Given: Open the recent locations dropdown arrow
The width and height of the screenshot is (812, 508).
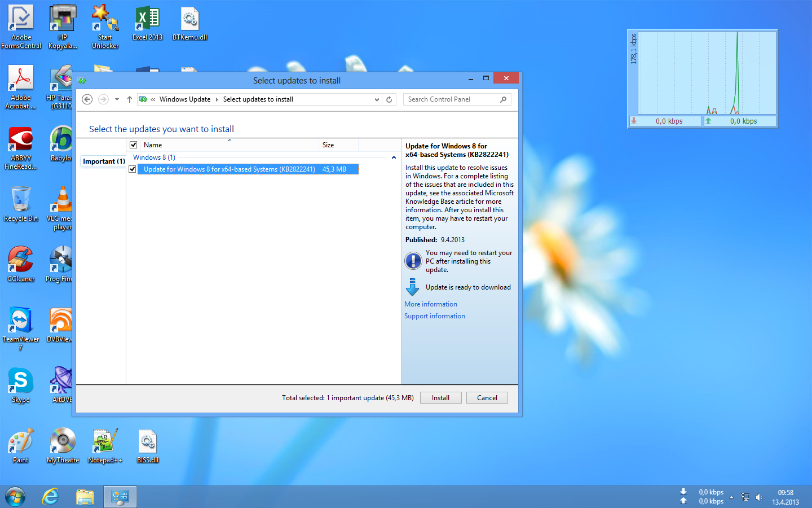Looking at the screenshot, I should click(x=117, y=99).
